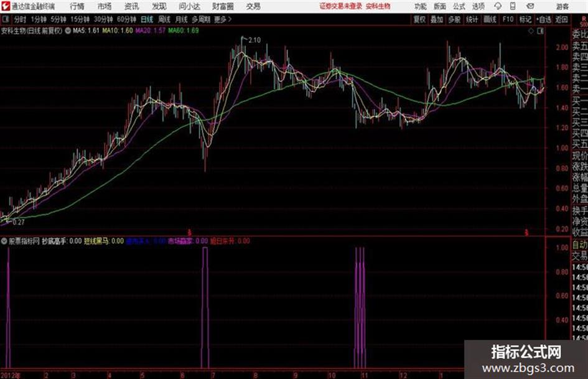
Task: Select the 日线 daily period tab
Action: [147, 19]
